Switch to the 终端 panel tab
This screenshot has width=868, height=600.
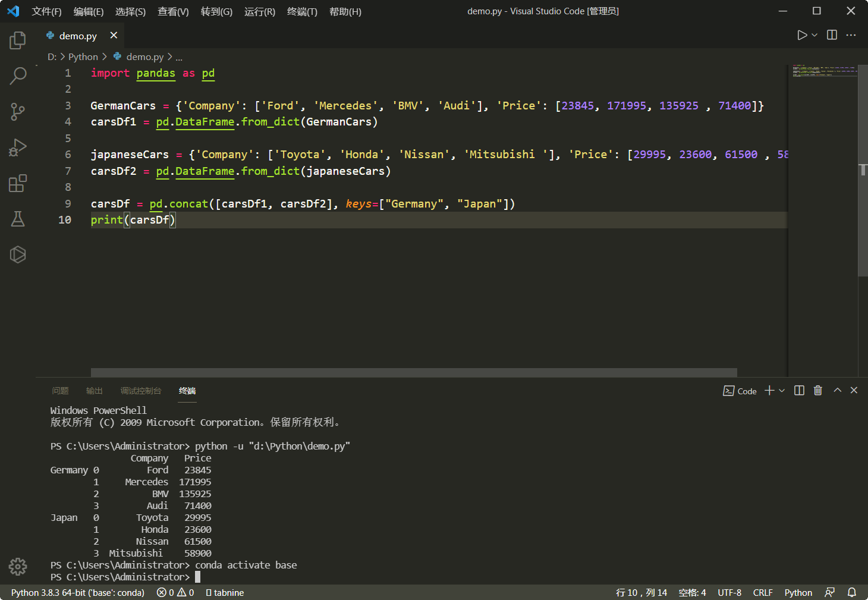[187, 391]
